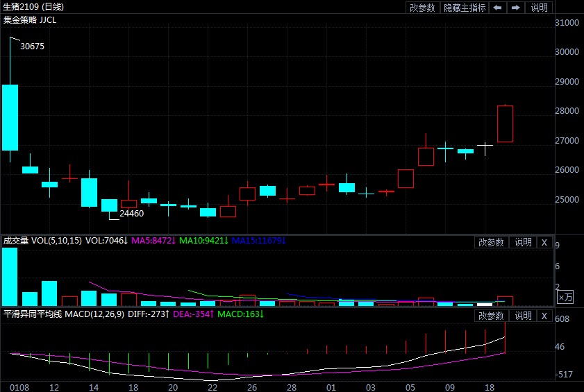The image size is (584, 392).
Task: Click the 28000 price axis label
Action: pos(567,111)
